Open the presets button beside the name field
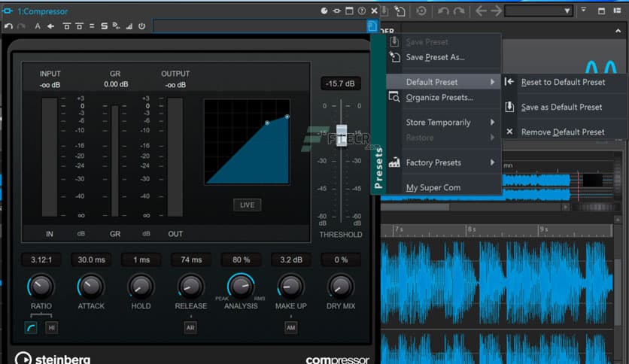This screenshot has height=364, width=629. 372,26
